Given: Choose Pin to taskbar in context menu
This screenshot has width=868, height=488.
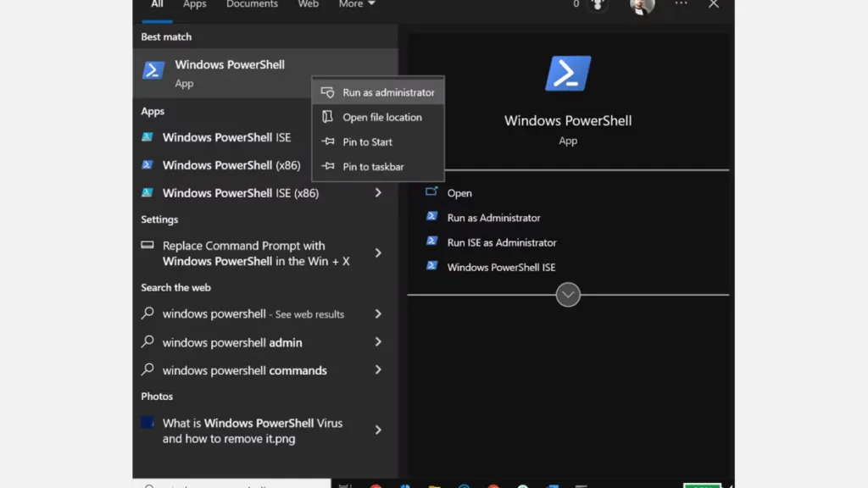Looking at the screenshot, I should (378, 167).
